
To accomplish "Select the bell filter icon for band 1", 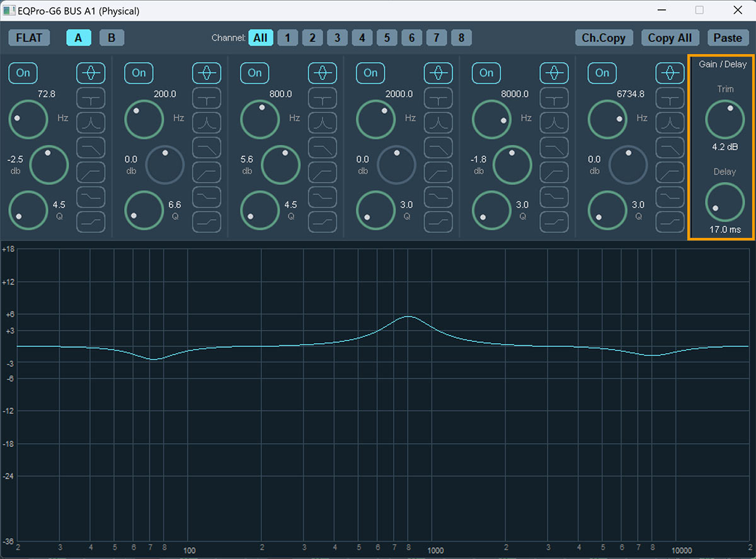I will point(91,73).
